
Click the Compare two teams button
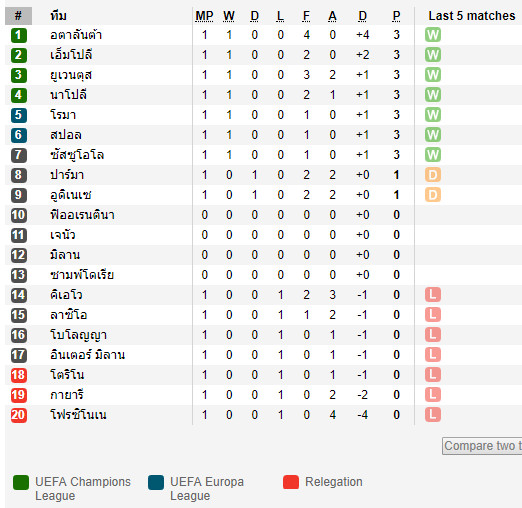click(482, 446)
